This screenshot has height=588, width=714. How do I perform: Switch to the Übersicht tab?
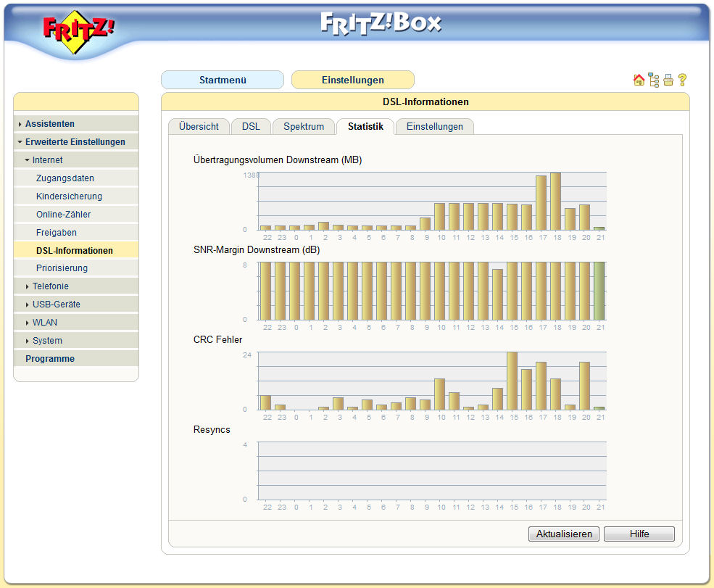199,127
